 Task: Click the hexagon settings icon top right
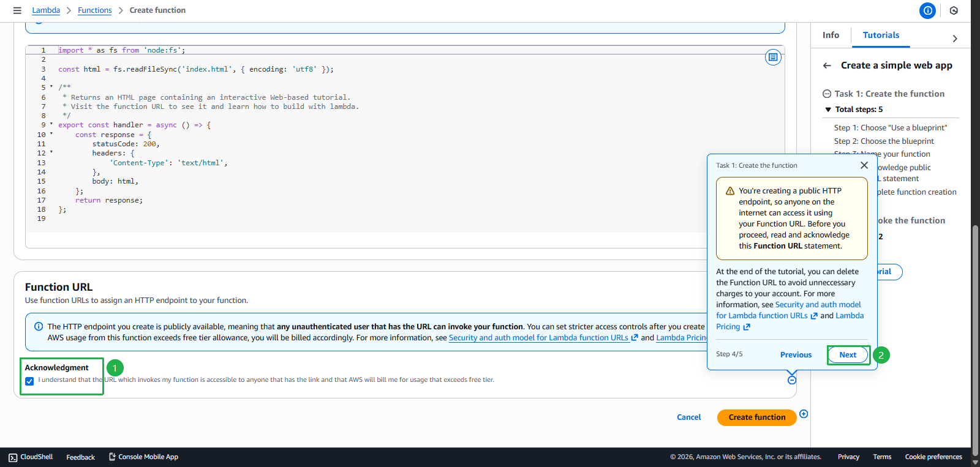(x=954, y=10)
